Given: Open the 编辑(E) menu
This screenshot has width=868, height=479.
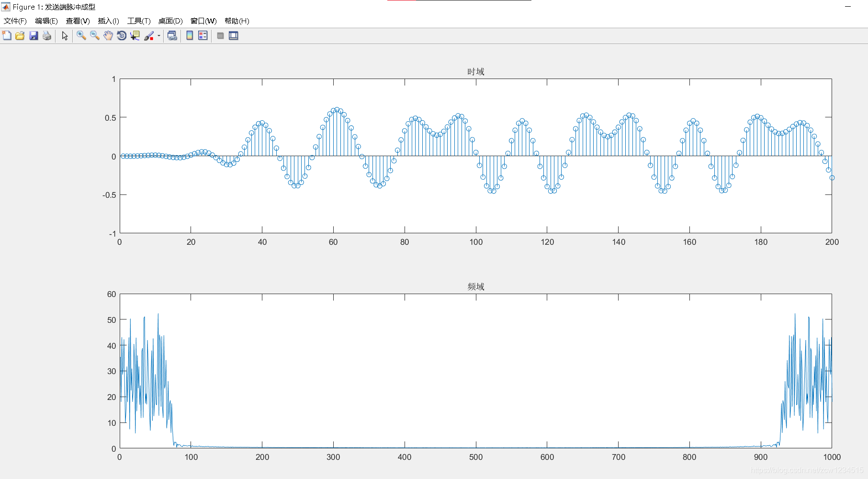Looking at the screenshot, I should 46,21.
